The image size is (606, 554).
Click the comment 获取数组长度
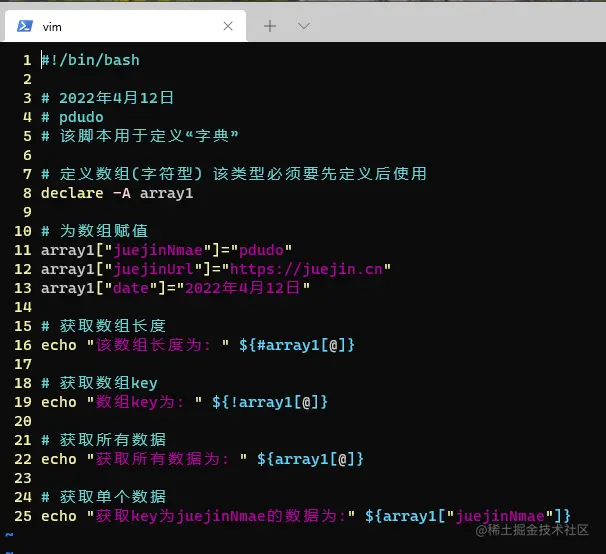(x=104, y=326)
